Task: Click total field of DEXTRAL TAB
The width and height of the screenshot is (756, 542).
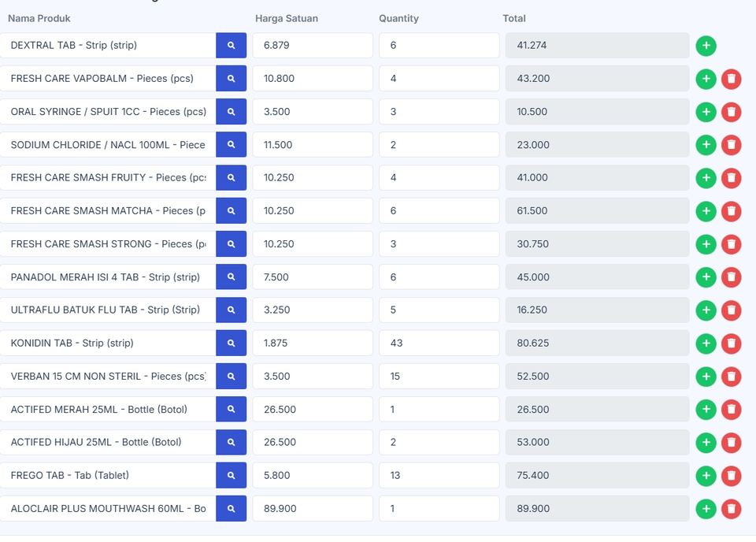Action: tap(597, 46)
